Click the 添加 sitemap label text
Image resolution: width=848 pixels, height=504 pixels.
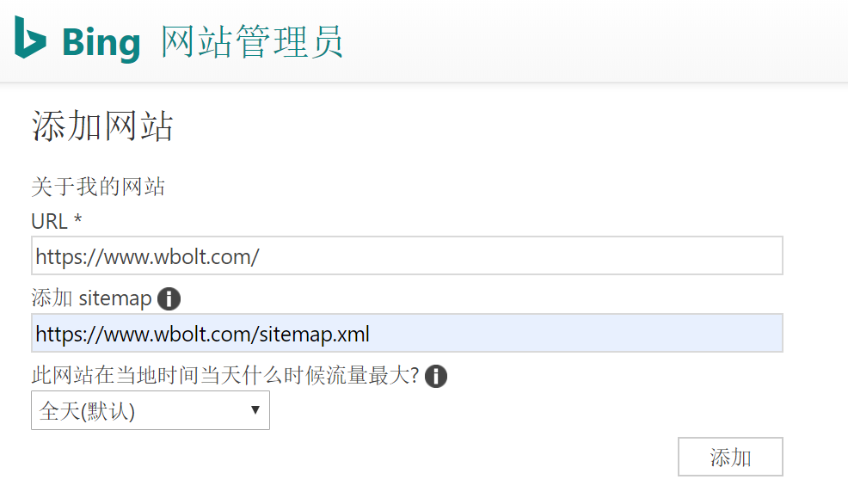coord(91,299)
